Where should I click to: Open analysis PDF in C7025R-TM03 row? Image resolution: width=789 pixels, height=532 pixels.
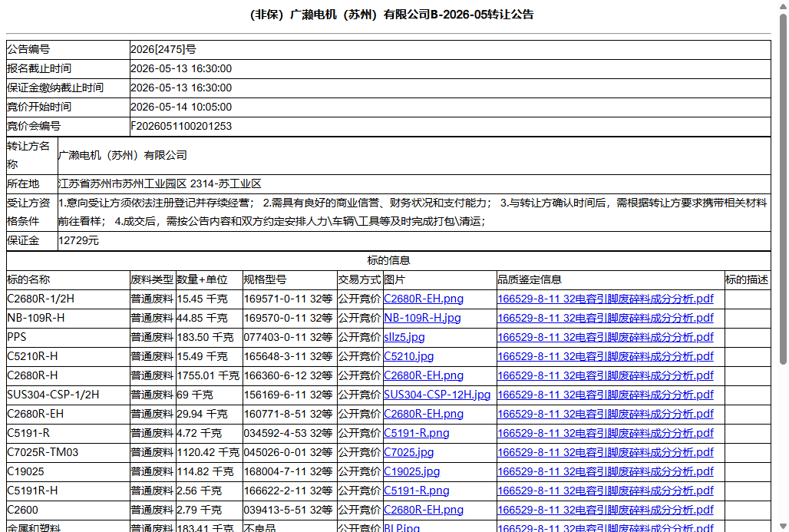606,452
